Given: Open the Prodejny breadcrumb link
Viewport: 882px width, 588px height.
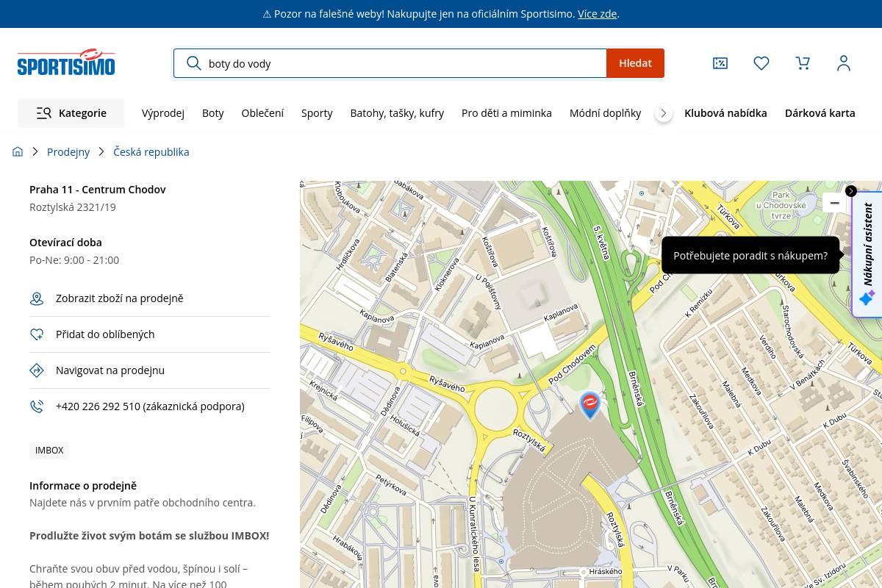Looking at the screenshot, I should 68,151.
